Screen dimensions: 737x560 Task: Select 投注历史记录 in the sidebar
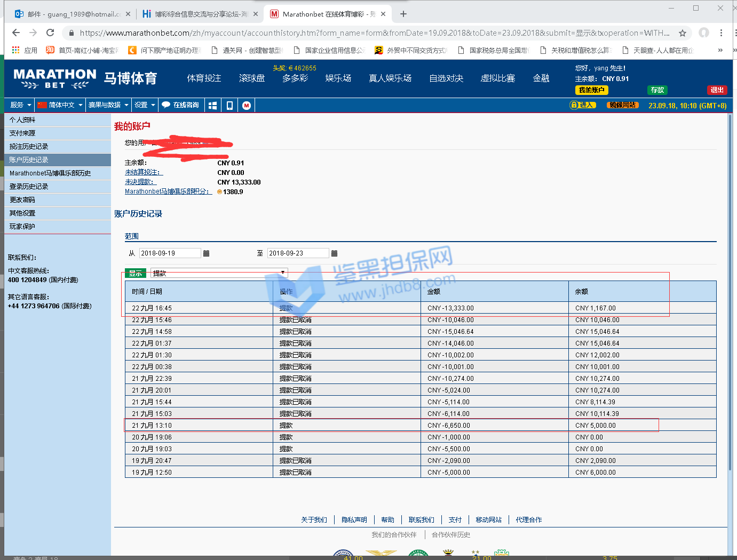click(x=29, y=147)
